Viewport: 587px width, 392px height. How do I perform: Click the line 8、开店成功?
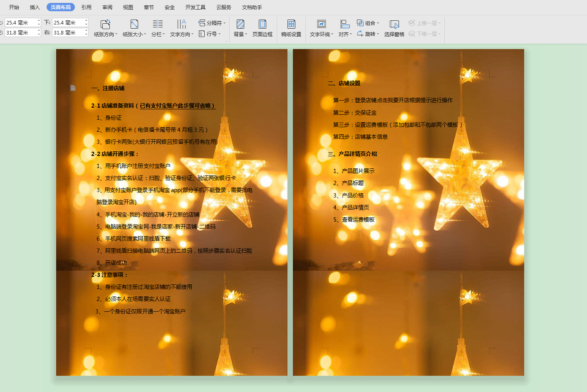point(111,263)
